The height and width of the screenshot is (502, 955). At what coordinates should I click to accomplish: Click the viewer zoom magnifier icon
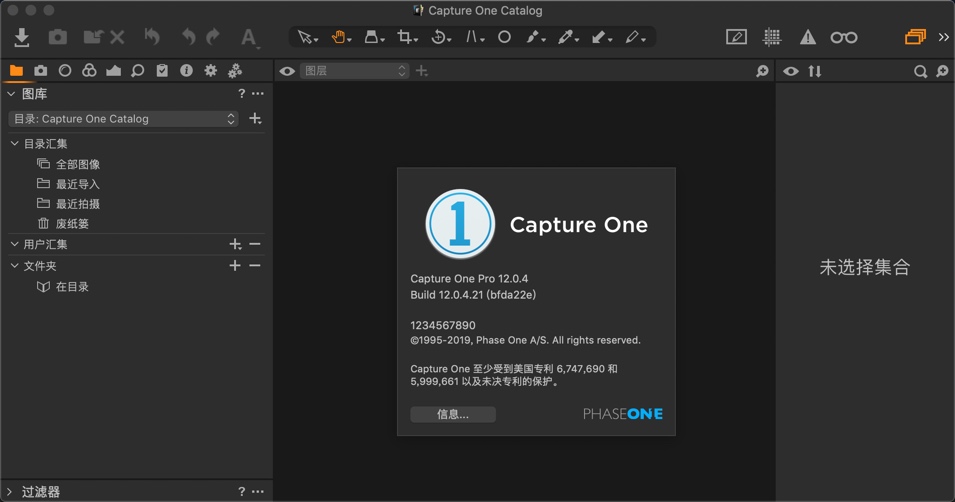tap(762, 71)
